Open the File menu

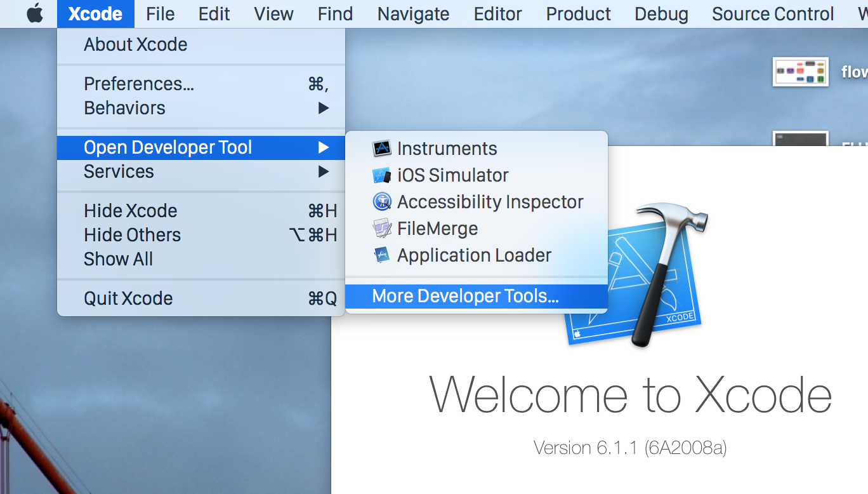coord(161,13)
